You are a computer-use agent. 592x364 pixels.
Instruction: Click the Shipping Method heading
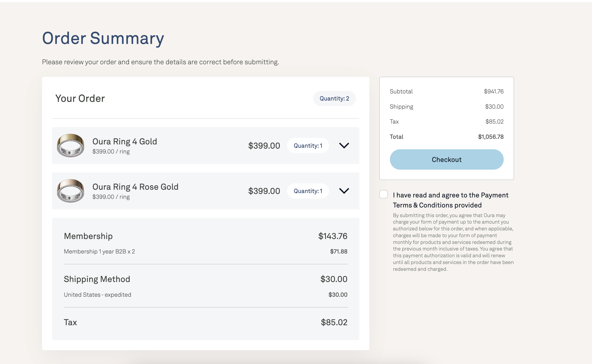pyautogui.click(x=97, y=279)
